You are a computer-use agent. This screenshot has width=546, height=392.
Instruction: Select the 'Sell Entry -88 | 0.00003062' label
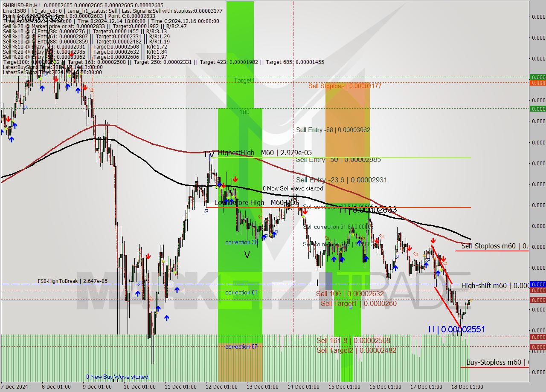coord(333,130)
